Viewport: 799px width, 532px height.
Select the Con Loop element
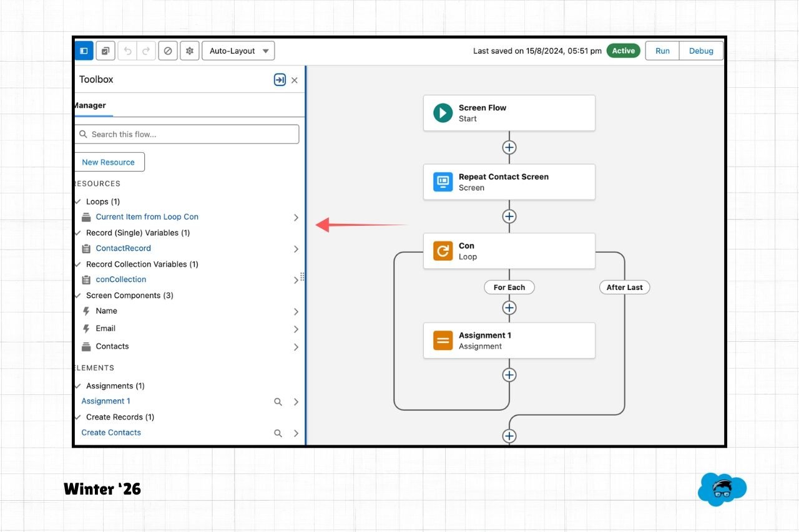tap(509, 251)
